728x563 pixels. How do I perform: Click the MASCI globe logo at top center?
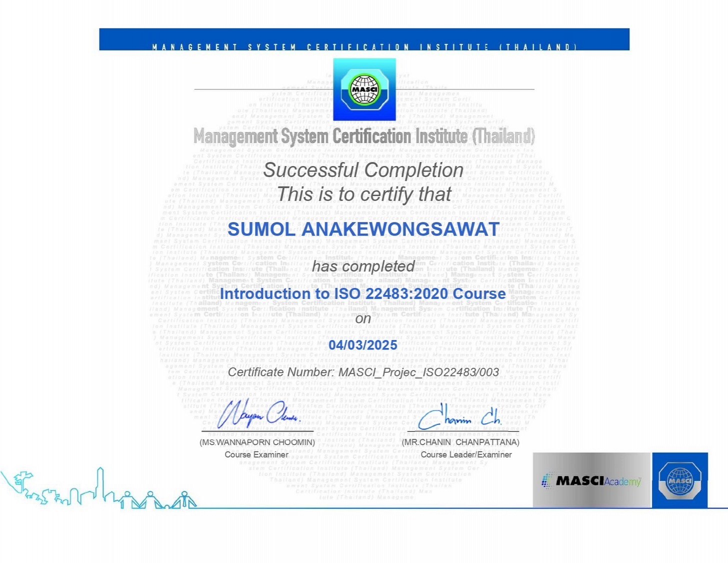[x=364, y=89]
